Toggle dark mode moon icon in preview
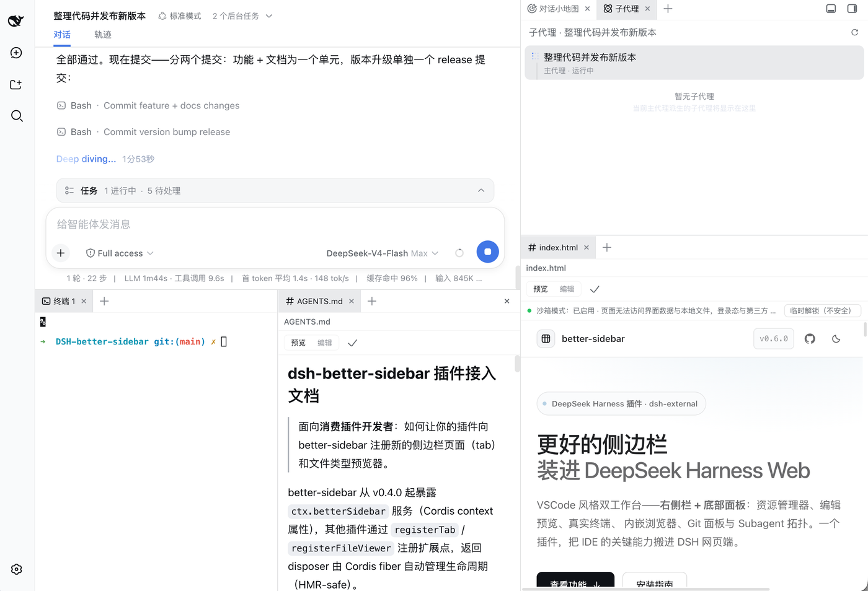This screenshot has width=868, height=591. 836,339
